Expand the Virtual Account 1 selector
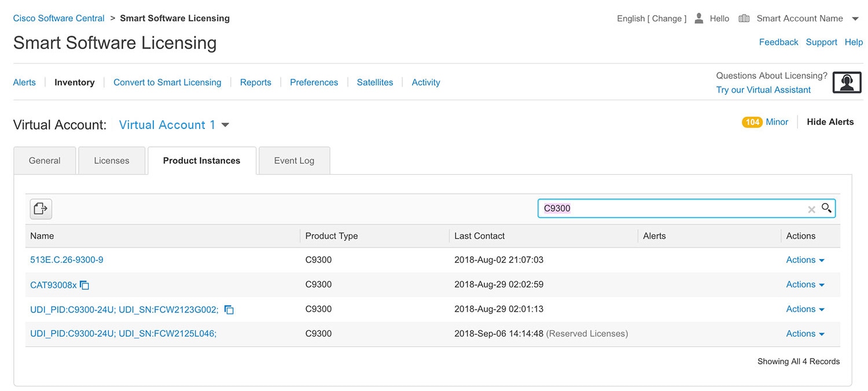Viewport: 868px width, 391px height. coord(226,125)
